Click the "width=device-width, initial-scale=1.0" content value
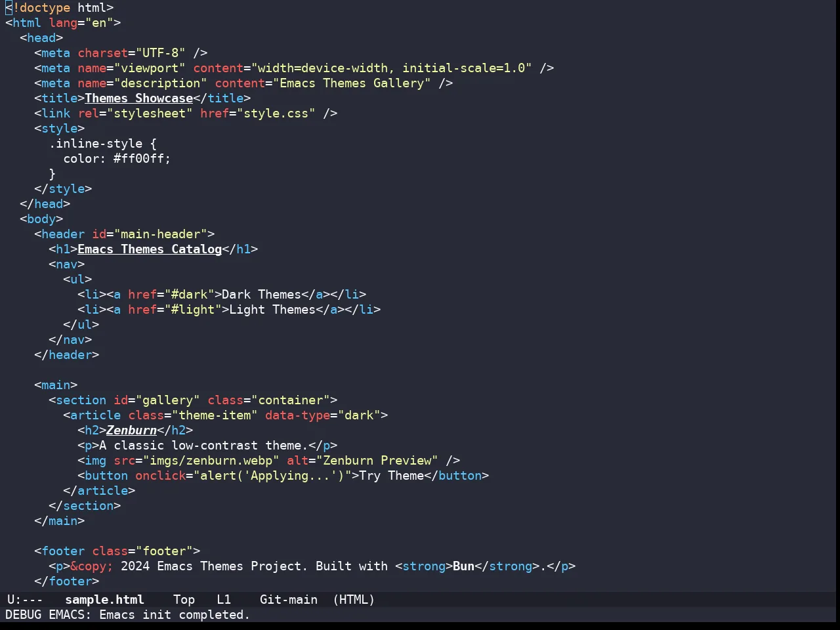 coord(392,68)
